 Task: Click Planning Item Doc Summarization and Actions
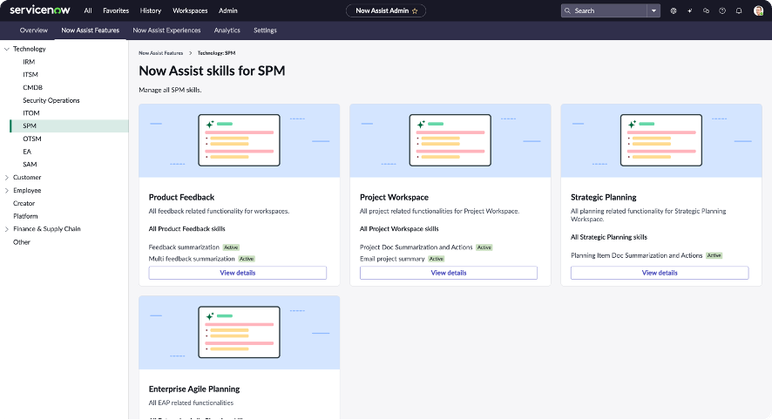point(636,256)
